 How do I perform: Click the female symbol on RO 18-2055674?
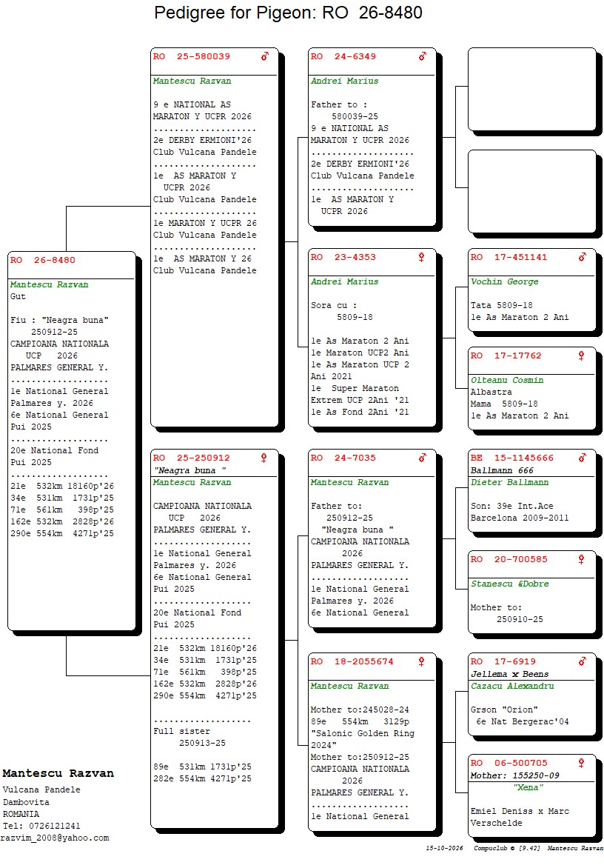(421, 661)
